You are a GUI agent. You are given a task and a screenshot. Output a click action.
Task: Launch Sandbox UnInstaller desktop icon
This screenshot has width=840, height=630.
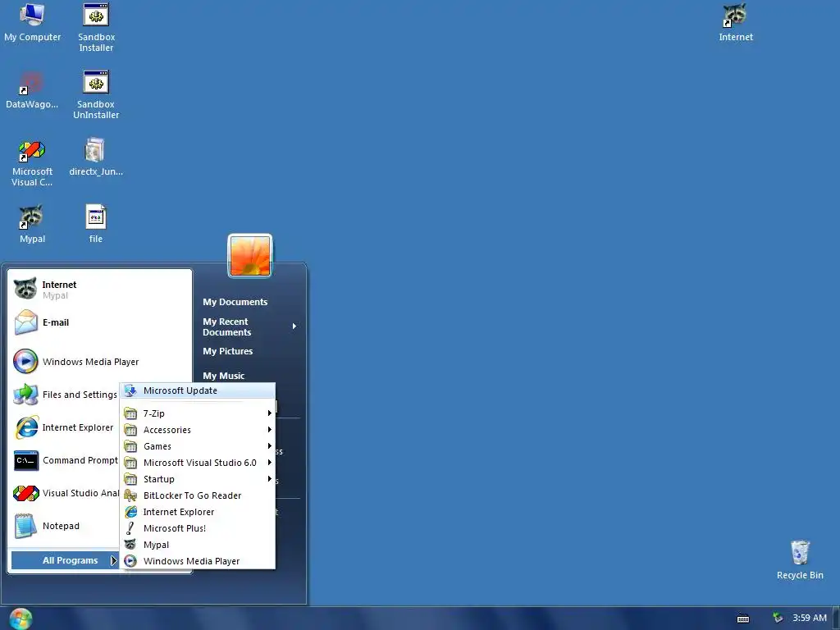pyautogui.click(x=96, y=94)
